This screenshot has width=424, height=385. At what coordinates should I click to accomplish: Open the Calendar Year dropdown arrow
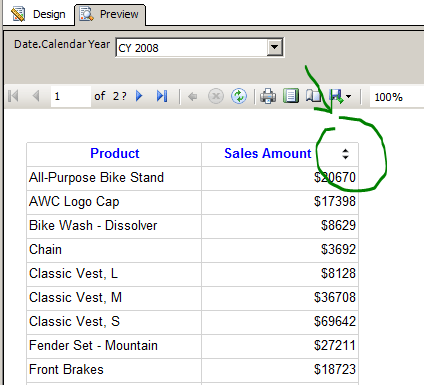click(x=274, y=47)
